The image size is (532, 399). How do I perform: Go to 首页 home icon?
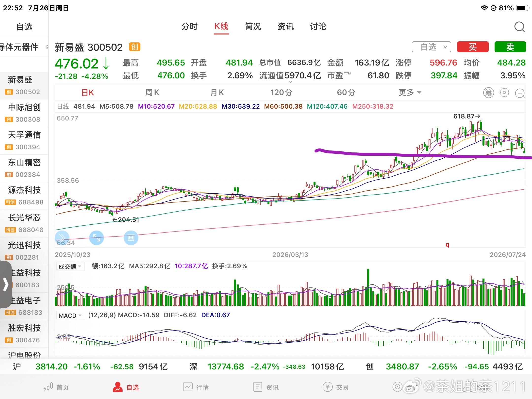[x=56, y=387]
